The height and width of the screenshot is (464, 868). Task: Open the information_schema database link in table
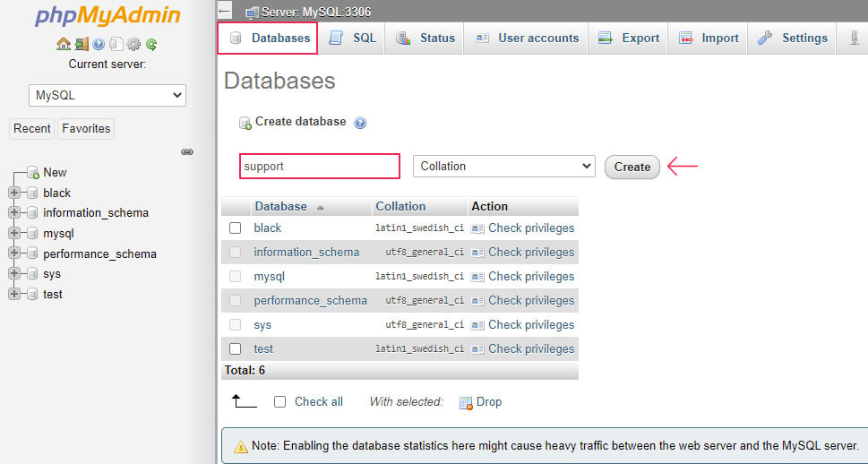(306, 252)
